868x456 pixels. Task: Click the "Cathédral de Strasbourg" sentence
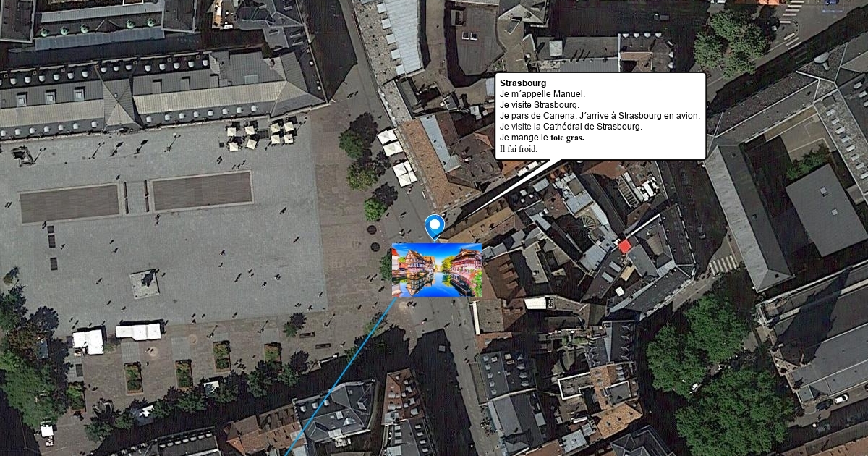(571, 127)
